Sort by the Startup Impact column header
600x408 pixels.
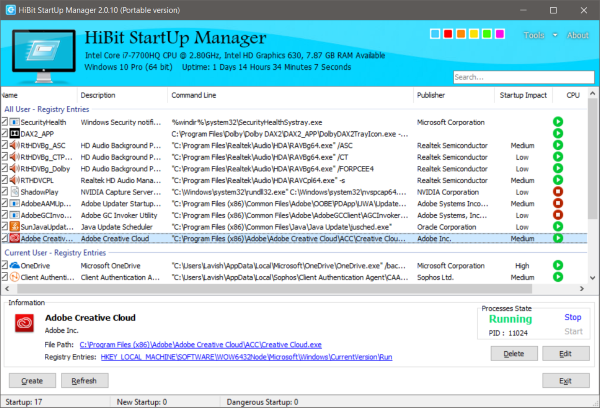coord(524,95)
